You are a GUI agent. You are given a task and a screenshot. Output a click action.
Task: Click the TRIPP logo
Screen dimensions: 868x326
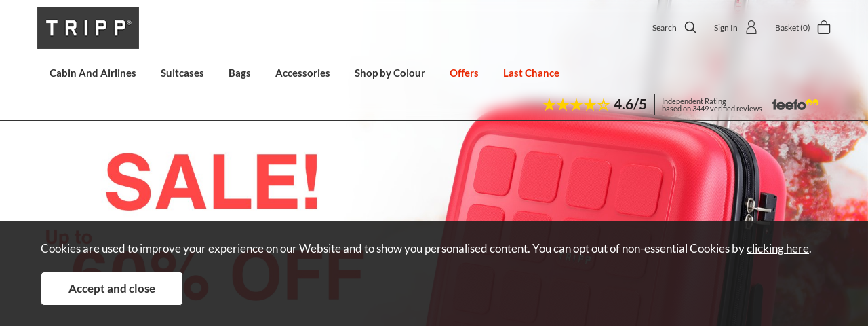click(x=88, y=28)
